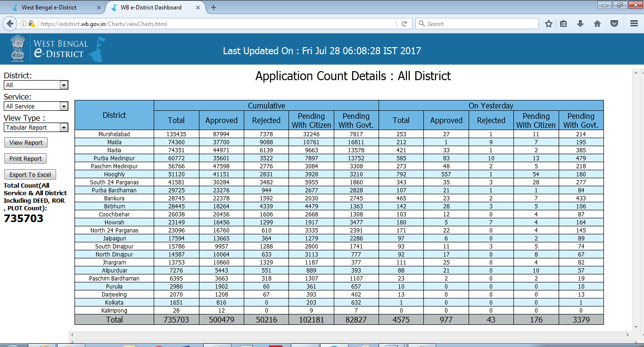Click the On Yesterday header
Image resolution: width=644 pixels, height=347 pixels.
point(491,106)
